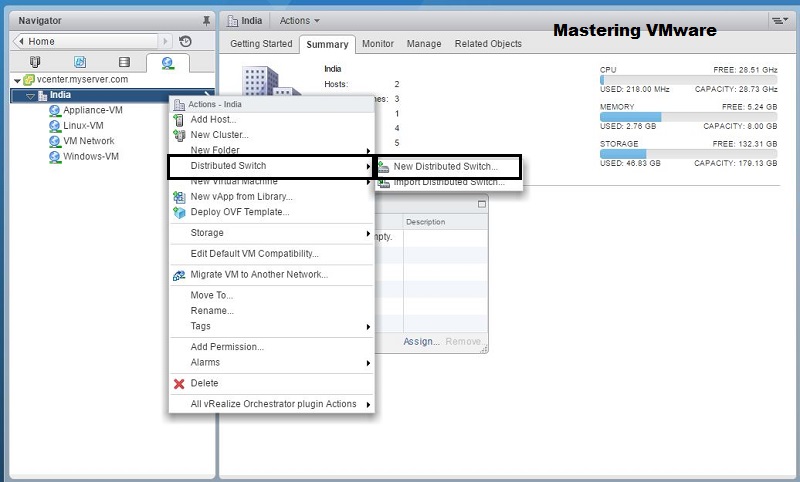
Task: Click the Deploy OVF Template icon
Action: pos(179,212)
